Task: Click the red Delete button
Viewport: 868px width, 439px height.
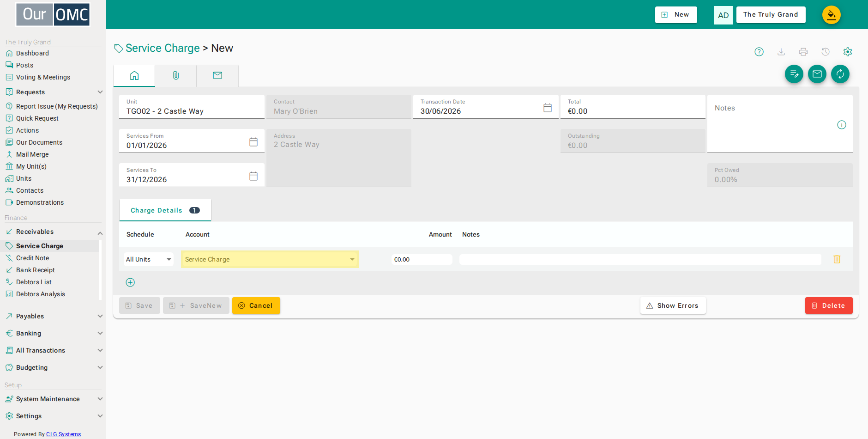Action: pos(829,305)
